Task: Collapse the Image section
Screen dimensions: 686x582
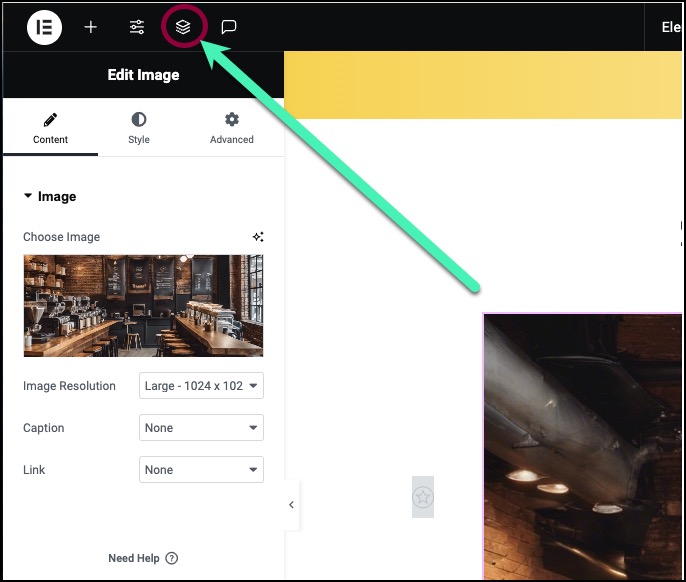Action: pos(49,197)
